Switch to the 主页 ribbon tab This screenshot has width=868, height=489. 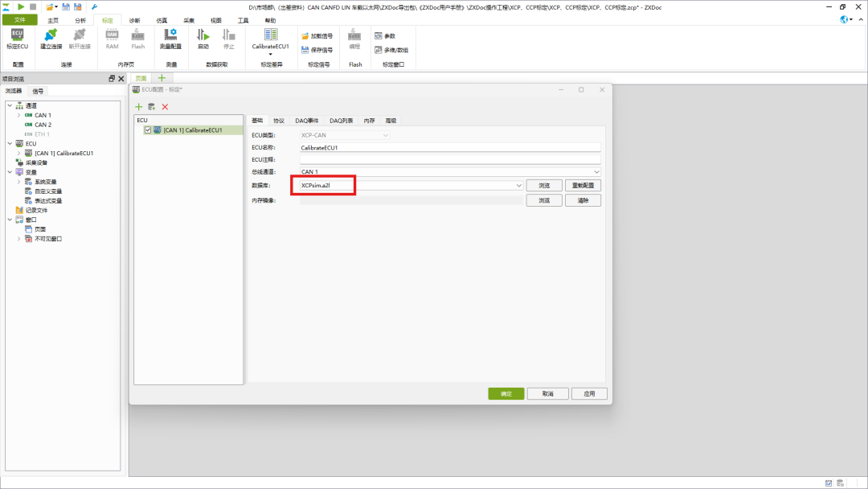coord(53,20)
